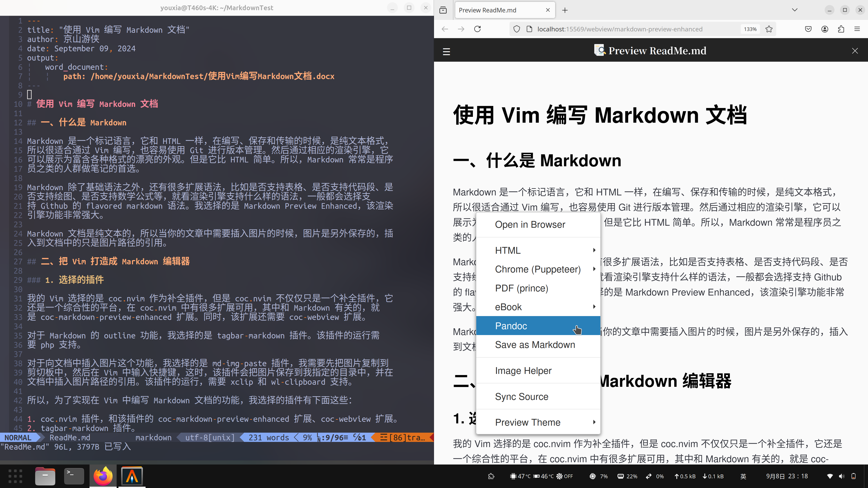Click Save as Markdown in the menu
This screenshot has width=868, height=488.
point(535,345)
